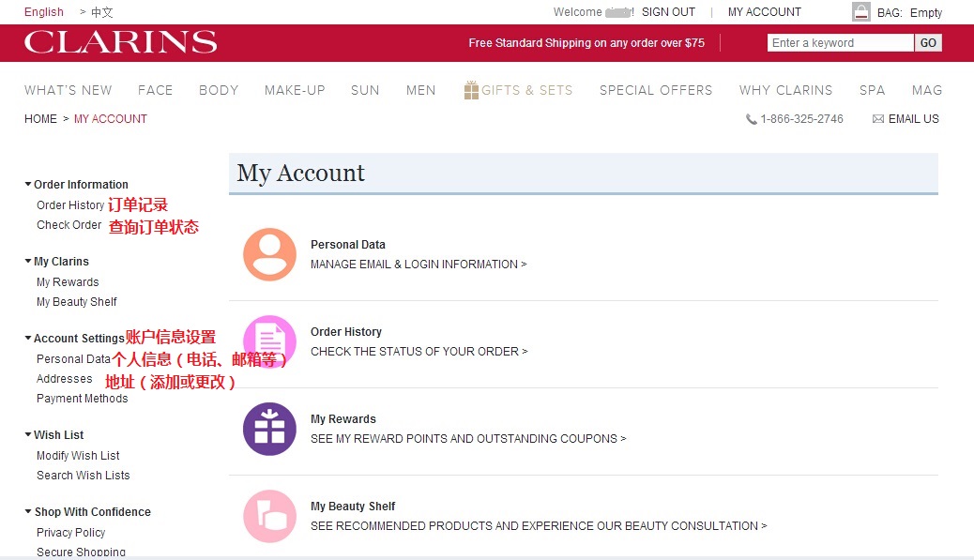This screenshot has width=974, height=560.
Task: Click MY ACCOUNT breadcrumb
Action: 111,118
